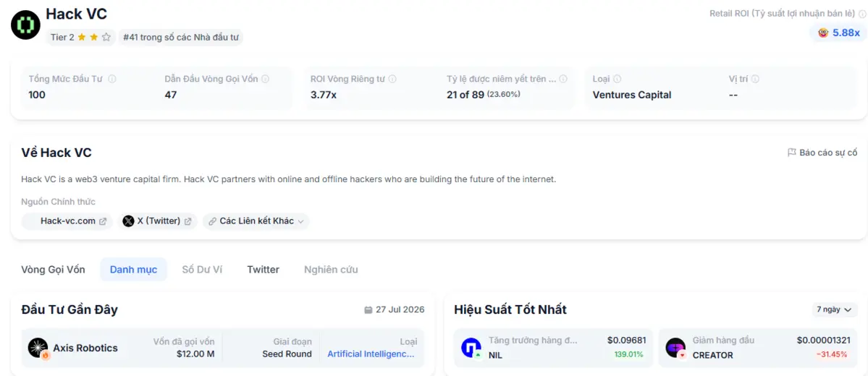This screenshot has width=868, height=376.
Task: Select the Danh mục tab
Action: 133,270
